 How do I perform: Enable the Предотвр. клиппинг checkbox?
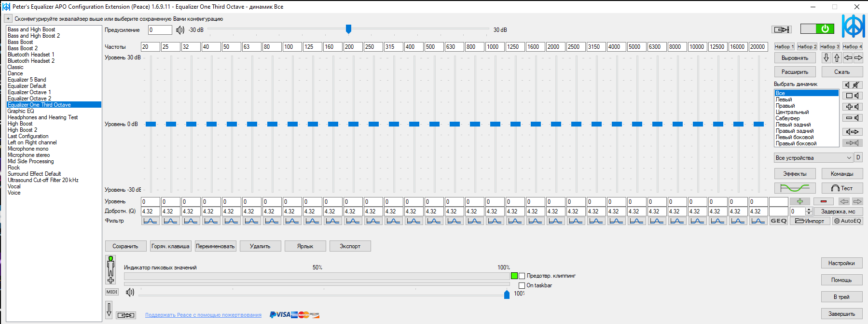tap(522, 276)
